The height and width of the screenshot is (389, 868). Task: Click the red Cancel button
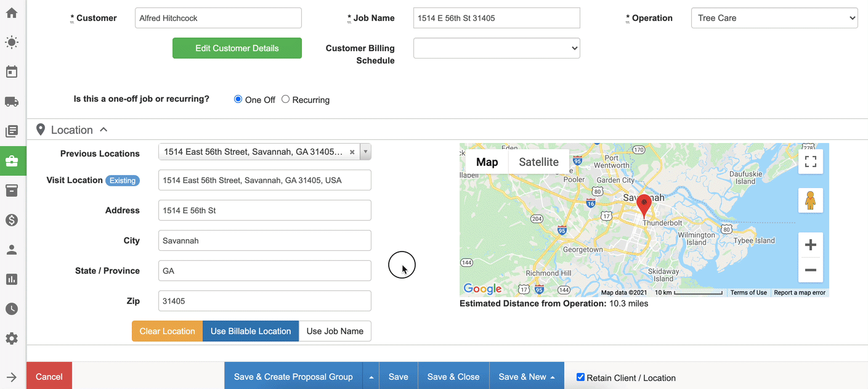[49, 377]
